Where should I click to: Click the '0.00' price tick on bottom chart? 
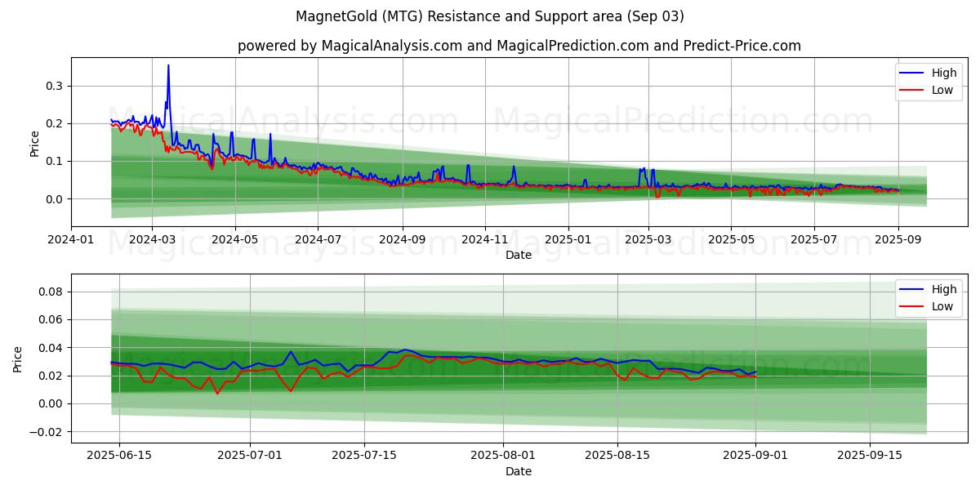[x=51, y=403]
